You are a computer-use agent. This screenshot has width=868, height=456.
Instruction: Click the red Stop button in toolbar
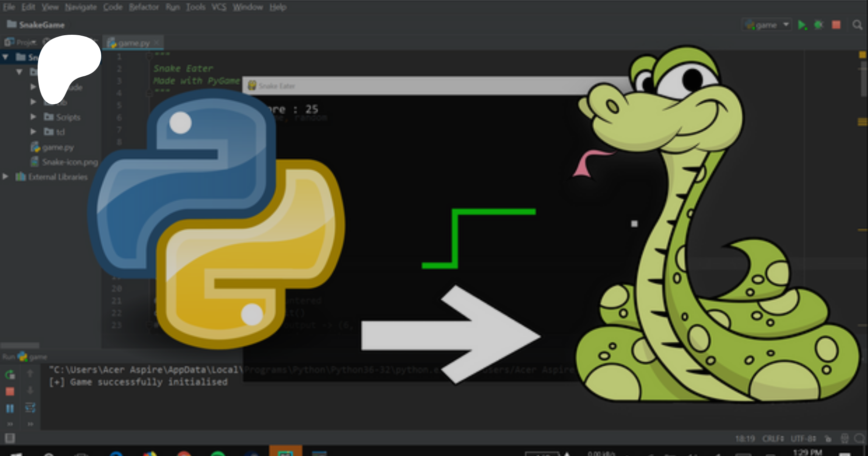(836, 25)
